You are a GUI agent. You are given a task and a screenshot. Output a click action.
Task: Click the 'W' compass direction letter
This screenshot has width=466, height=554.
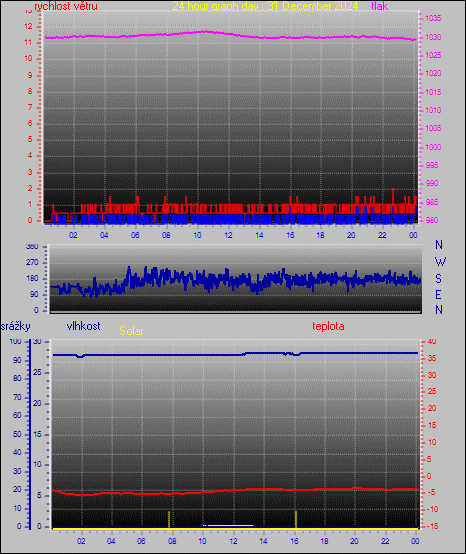point(440,262)
